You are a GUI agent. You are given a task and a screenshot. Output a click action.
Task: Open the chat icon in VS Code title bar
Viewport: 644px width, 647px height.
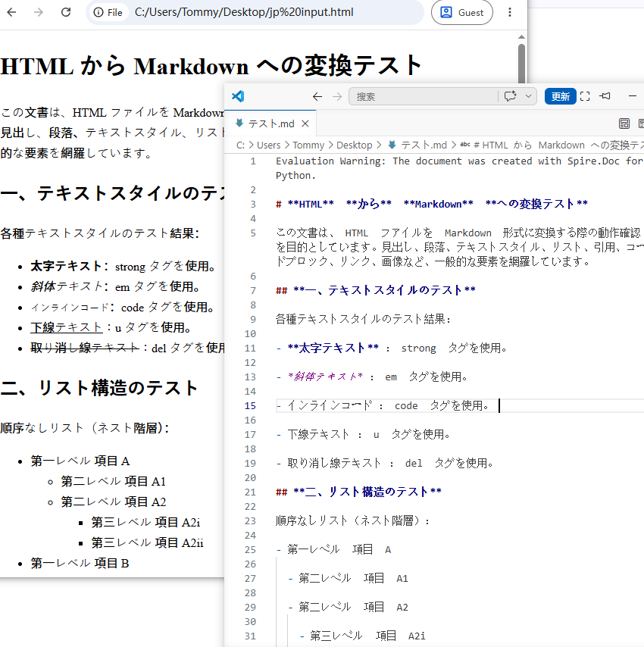tap(511, 96)
